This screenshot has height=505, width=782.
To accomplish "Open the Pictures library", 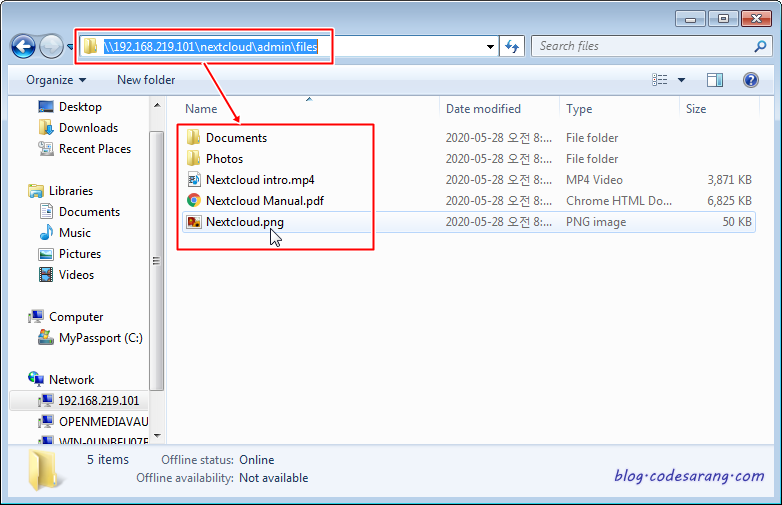I will [80, 254].
